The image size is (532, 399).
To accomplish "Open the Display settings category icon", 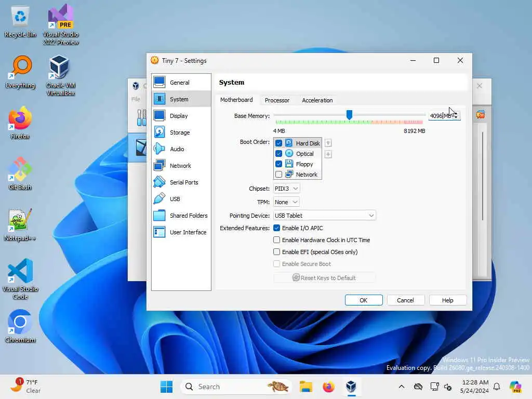I will pos(159,116).
